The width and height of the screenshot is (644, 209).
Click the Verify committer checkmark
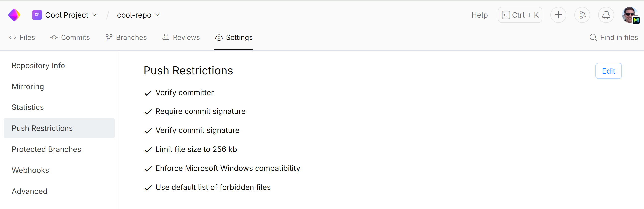click(148, 93)
